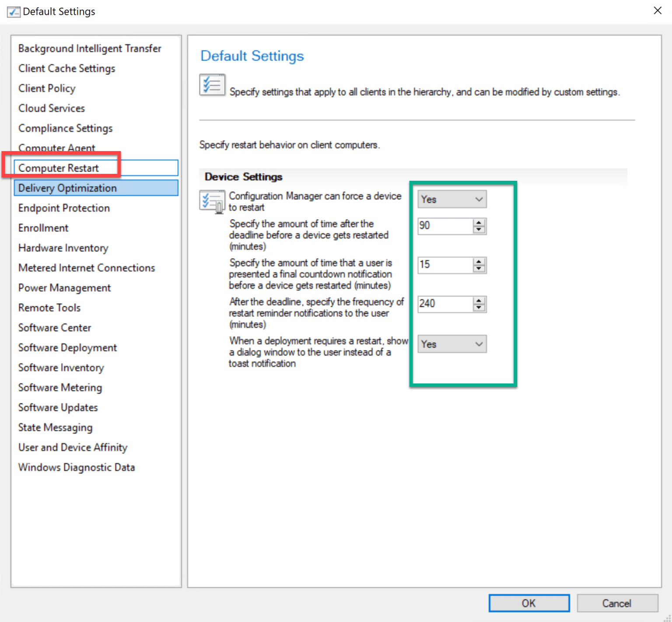Open Endpoint Protection settings
The image size is (672, 622).
click(64, 208)
